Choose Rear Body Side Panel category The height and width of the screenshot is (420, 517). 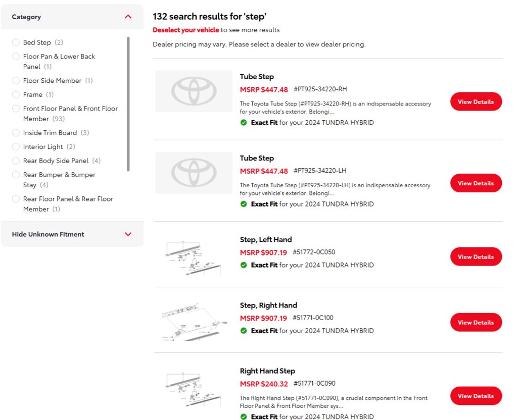(16, 161)
